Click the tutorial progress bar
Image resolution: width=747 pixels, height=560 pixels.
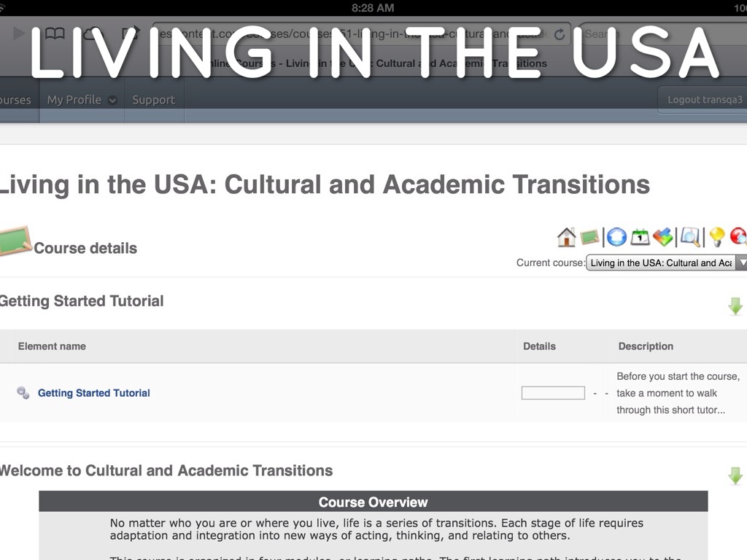tap(553, 393)
